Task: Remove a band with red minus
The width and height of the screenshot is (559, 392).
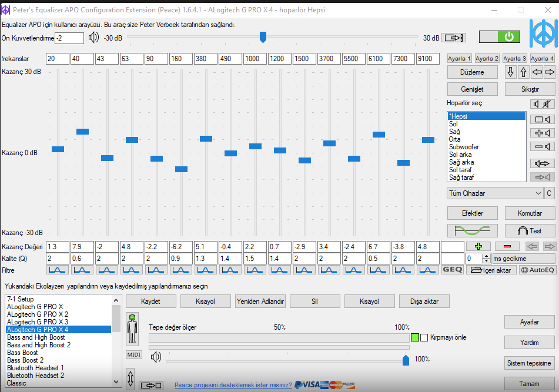Action: [507, 246]
